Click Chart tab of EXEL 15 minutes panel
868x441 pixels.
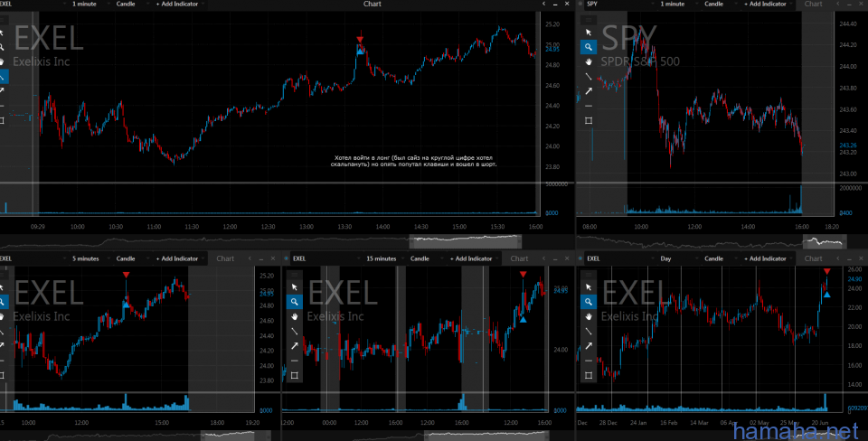tap(519, 258)
